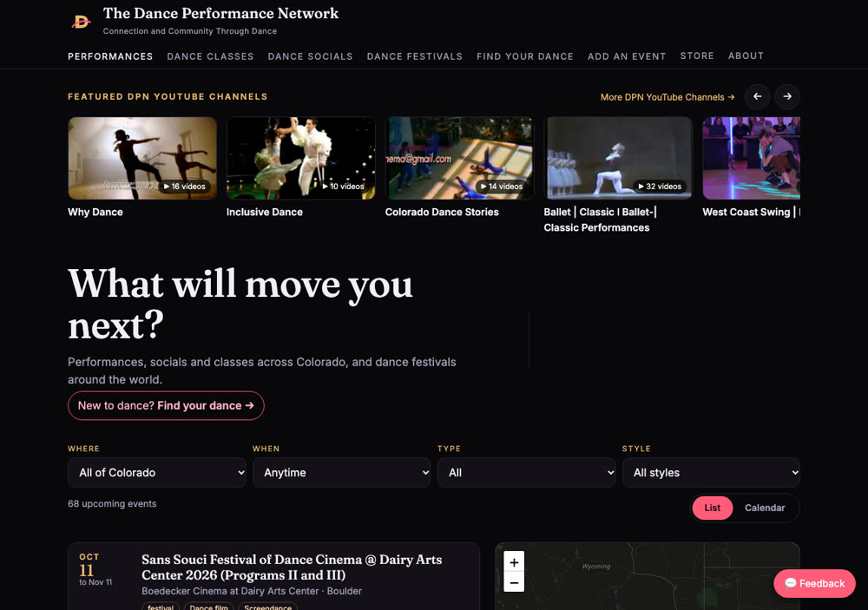Open the Performances nav item
The width and height of the screenshot is (868, 610).
pyautogui.click(x=110, y=56)
